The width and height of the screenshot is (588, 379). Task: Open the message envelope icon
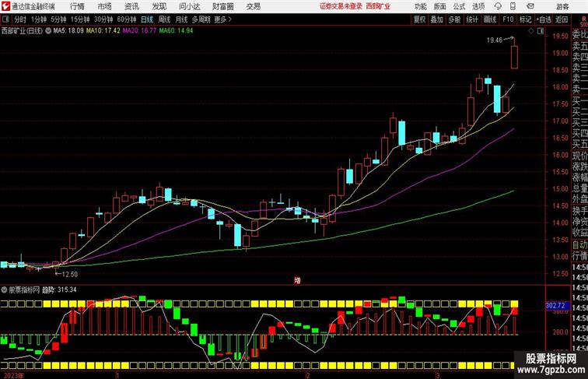point(530,6)
